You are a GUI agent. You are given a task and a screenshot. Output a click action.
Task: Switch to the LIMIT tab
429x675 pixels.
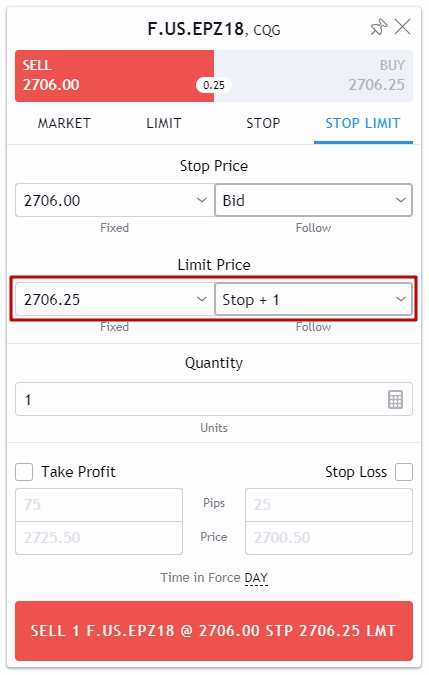pyautogui.click(x=164, y=124)
